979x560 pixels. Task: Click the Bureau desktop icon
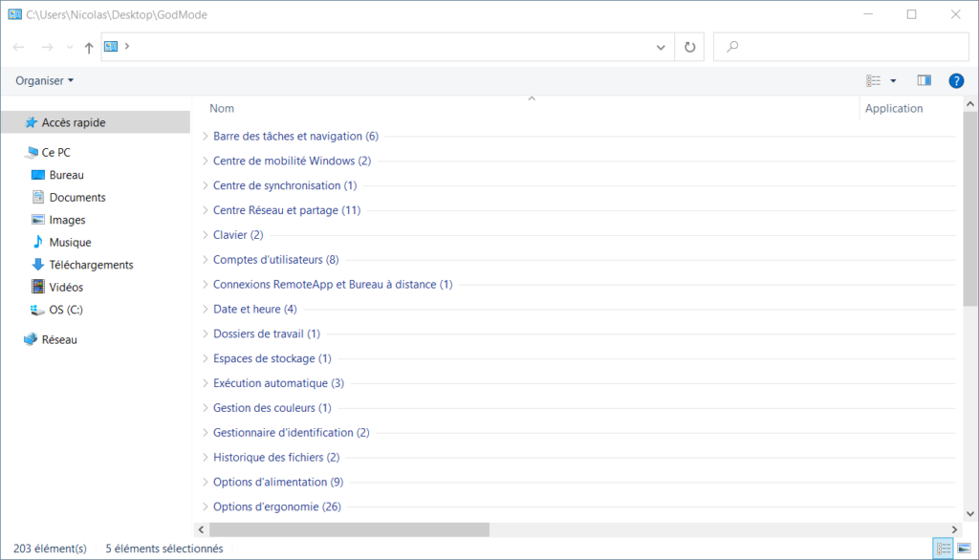[x=38, y=175]
